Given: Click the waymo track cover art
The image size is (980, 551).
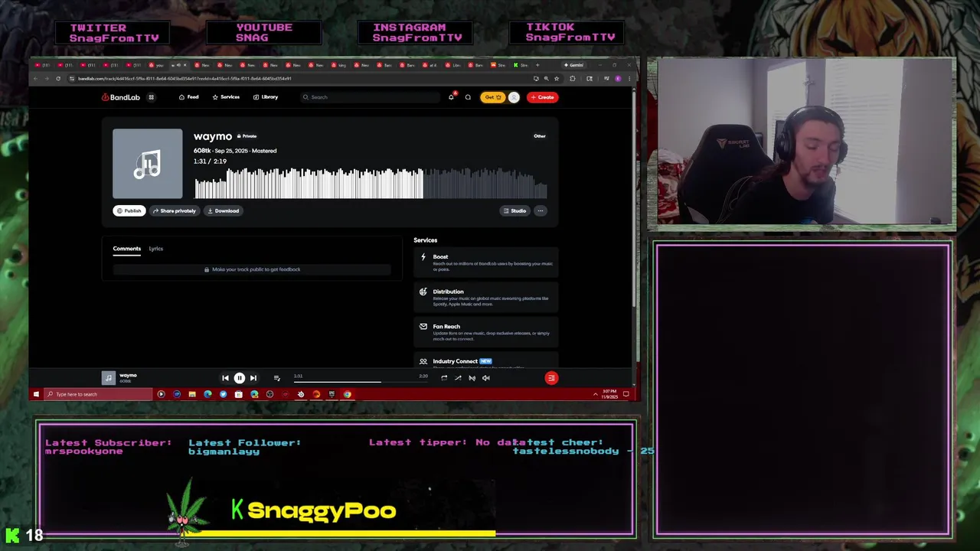Looking at the screenshot, I should [148, 164].
